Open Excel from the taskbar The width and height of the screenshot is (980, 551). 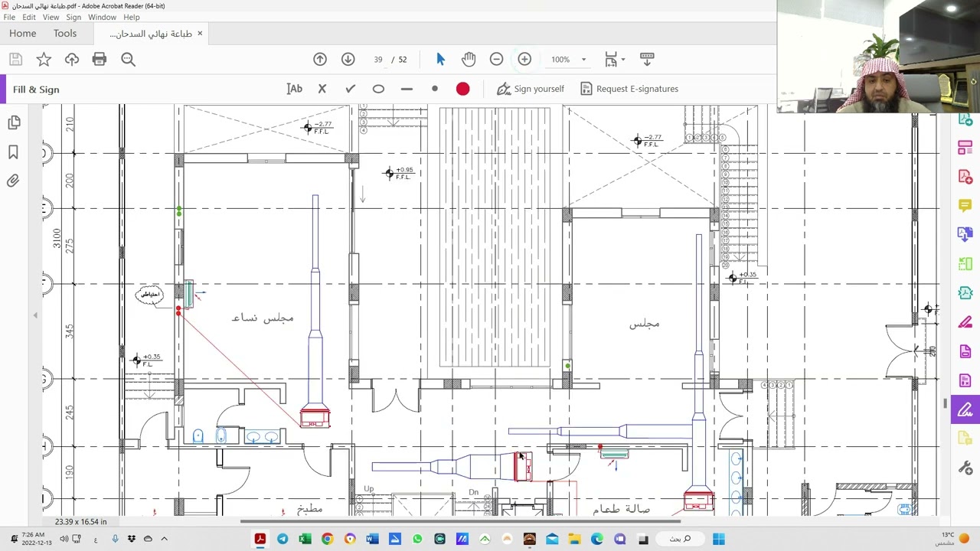coord(305,539)
